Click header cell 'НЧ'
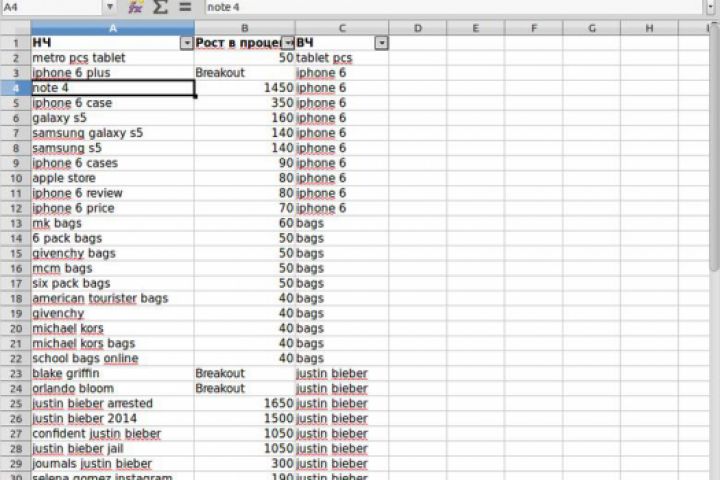 point(112,43)
